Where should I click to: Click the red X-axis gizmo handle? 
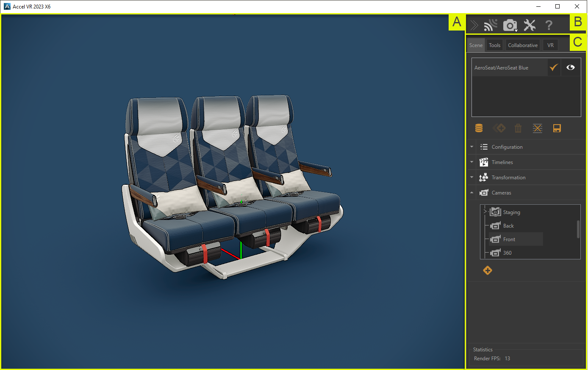[230, 253]
